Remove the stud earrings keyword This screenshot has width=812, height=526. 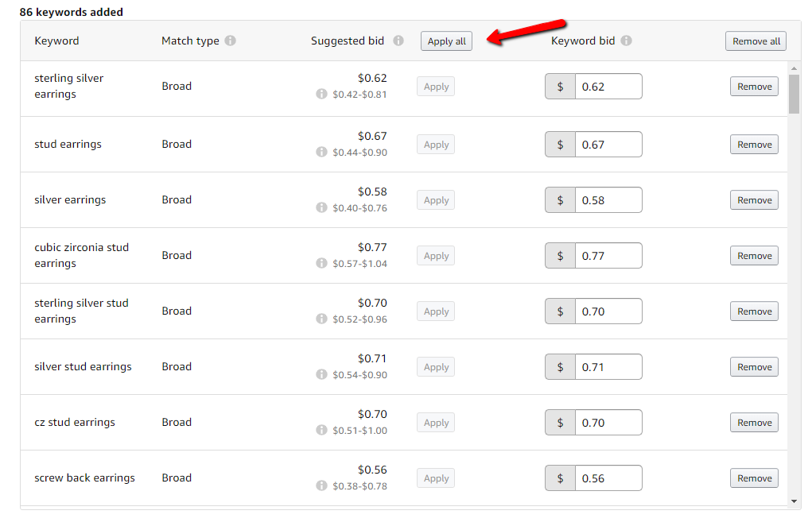[754, 145]
